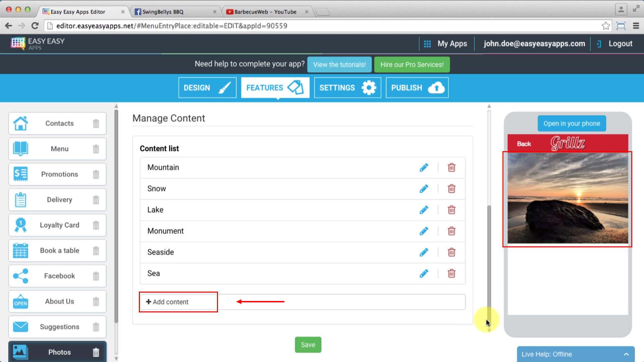Click the Loyalty Card sidebar icon

pos(20,225)
